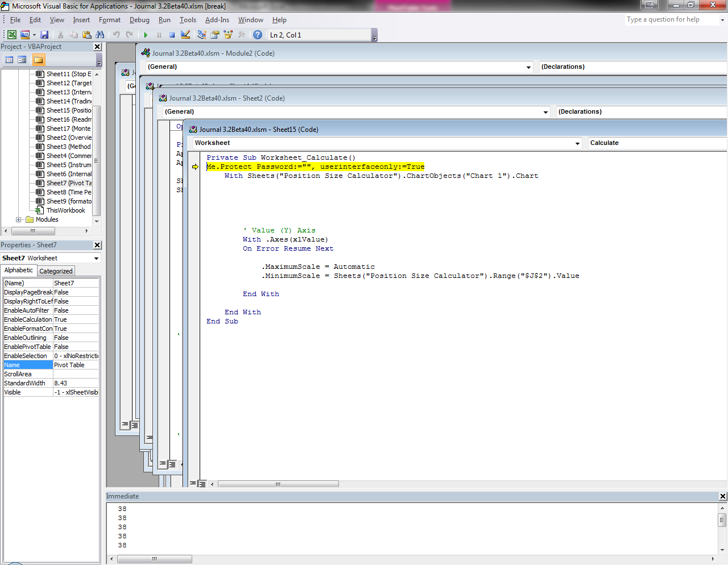Expand the Modules folder in project tree
Screen dimensions: 728x565
[19, 219]
